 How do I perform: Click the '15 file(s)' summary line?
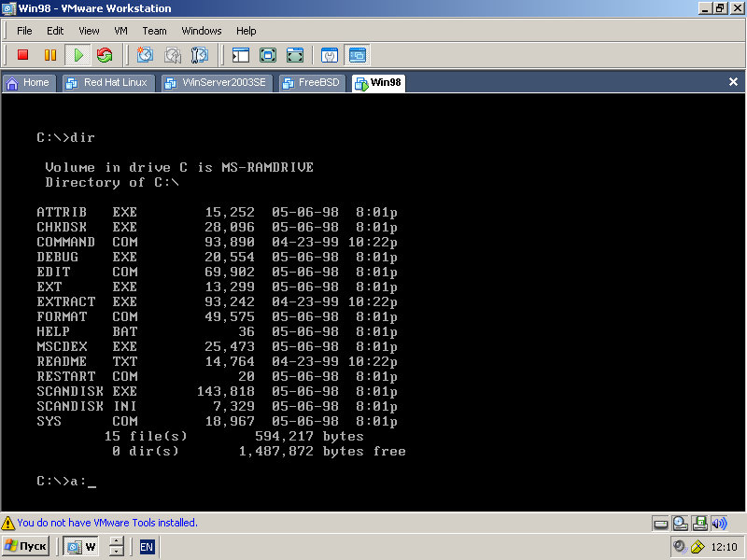click(x=234, y=436)
